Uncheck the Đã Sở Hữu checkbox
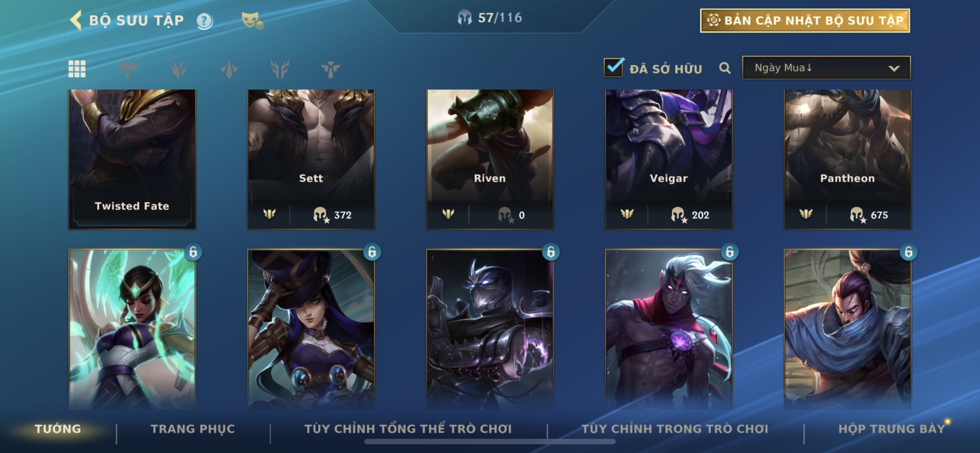 (x=613, y=68)
